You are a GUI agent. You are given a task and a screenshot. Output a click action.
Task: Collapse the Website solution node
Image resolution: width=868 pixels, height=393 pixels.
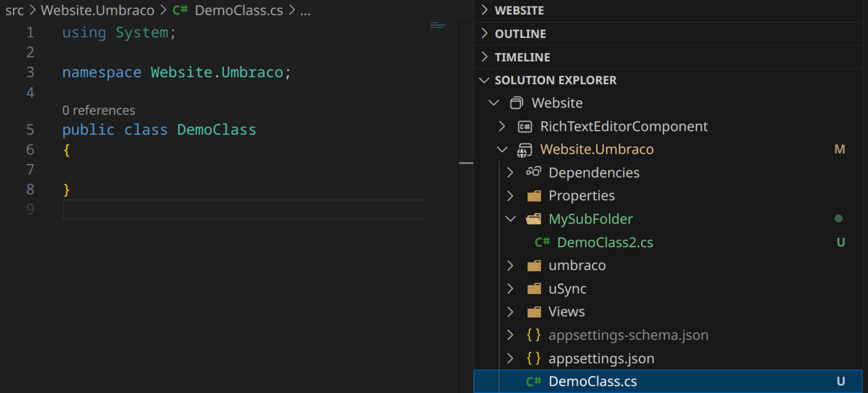(494, 103)
